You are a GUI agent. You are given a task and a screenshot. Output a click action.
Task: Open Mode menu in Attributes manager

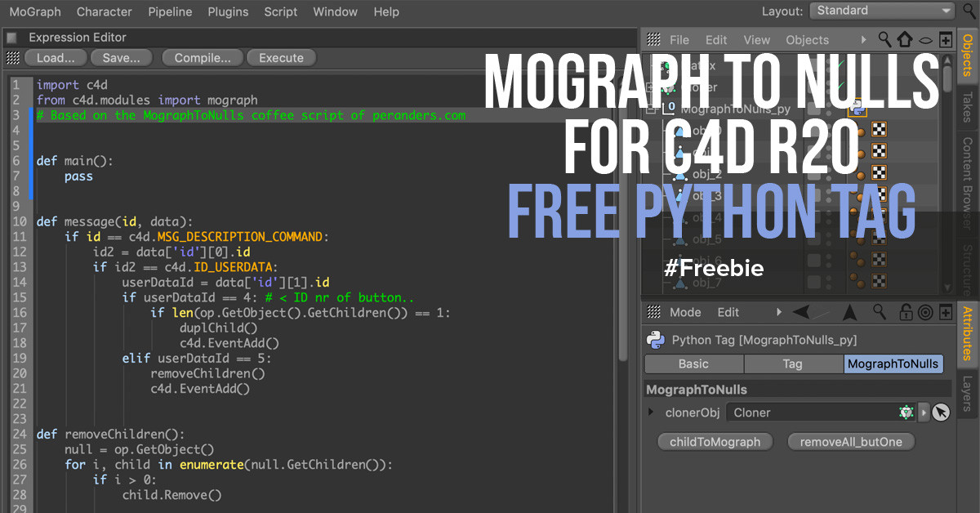click(x=685, y=312)
